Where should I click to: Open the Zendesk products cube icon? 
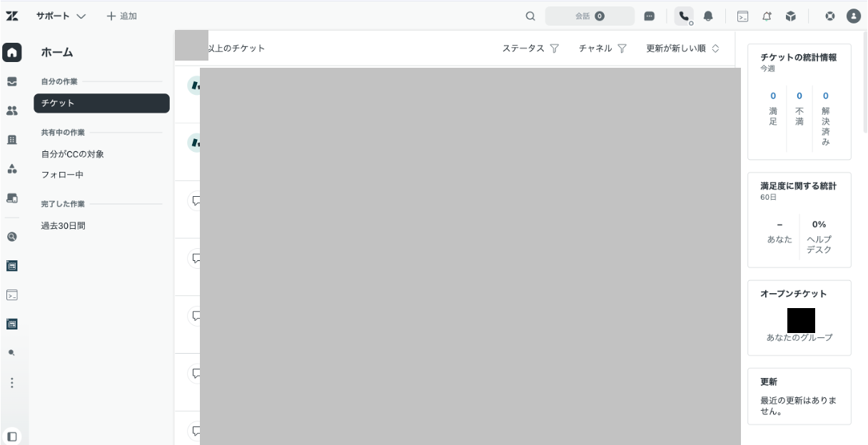pos(790,16)
